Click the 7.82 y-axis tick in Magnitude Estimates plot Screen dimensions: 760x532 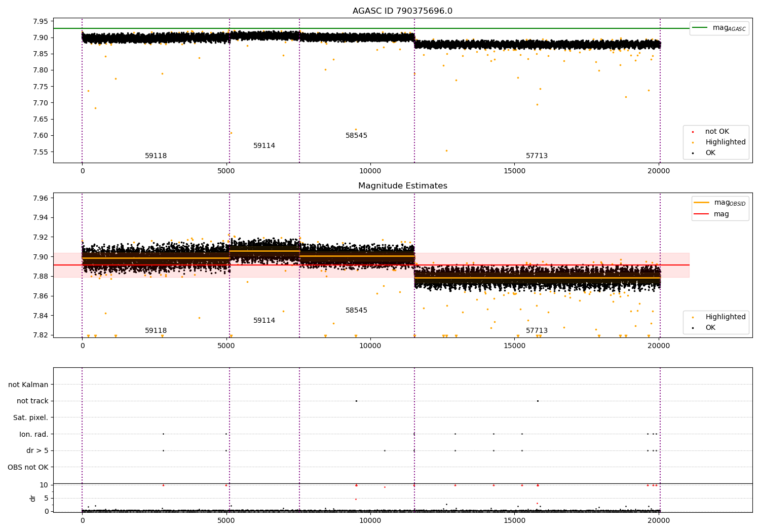point(41,335)
